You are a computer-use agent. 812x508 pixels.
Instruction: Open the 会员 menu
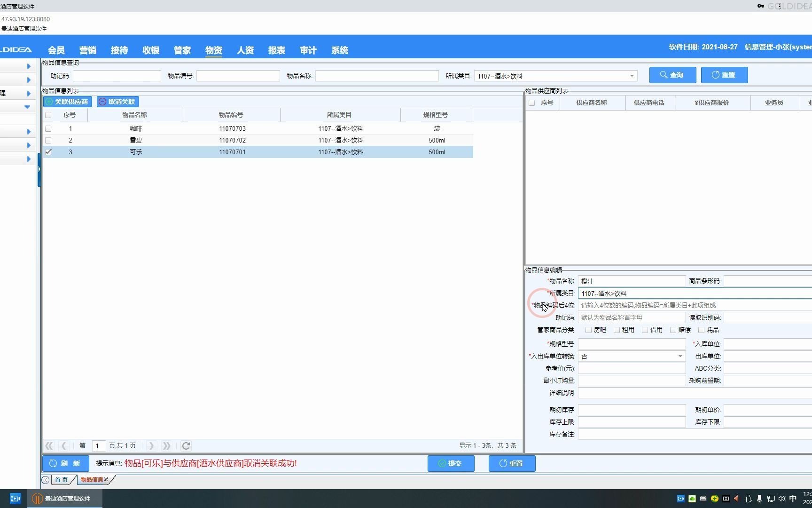click(x=56, y=50)
